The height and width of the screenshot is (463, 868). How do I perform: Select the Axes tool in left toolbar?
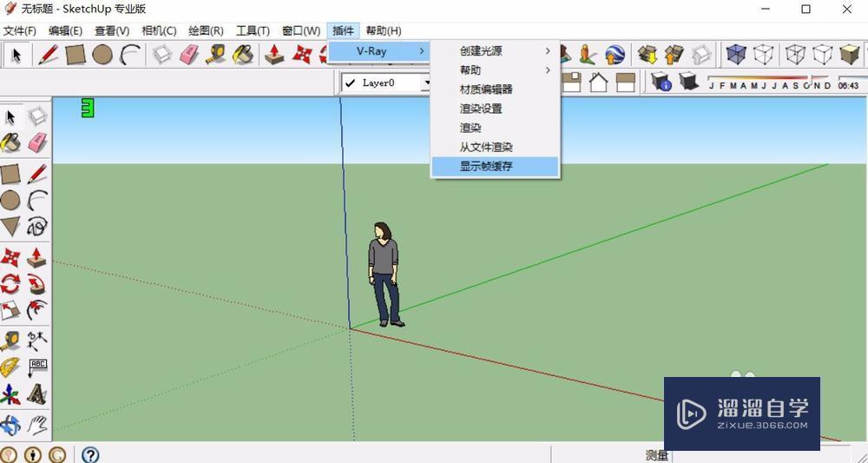[x=10, y=395]
